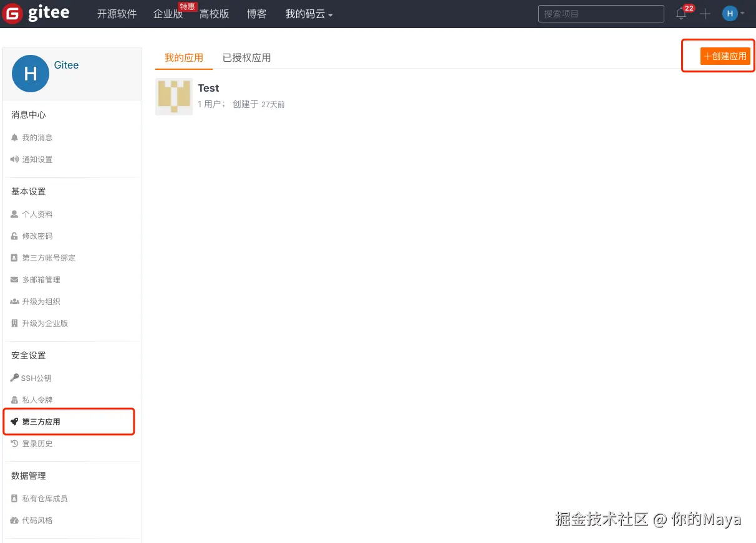
Task: Select the 我的应用 tab
Action: 183,57
